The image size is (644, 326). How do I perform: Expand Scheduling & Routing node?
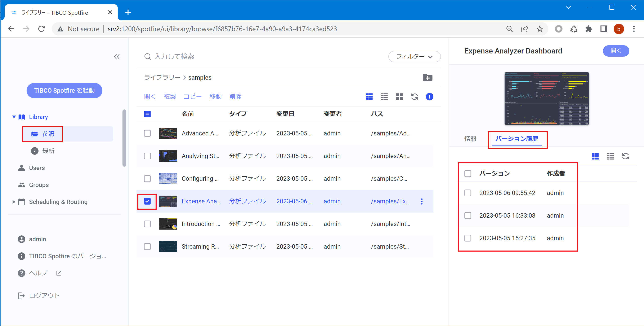14,202
